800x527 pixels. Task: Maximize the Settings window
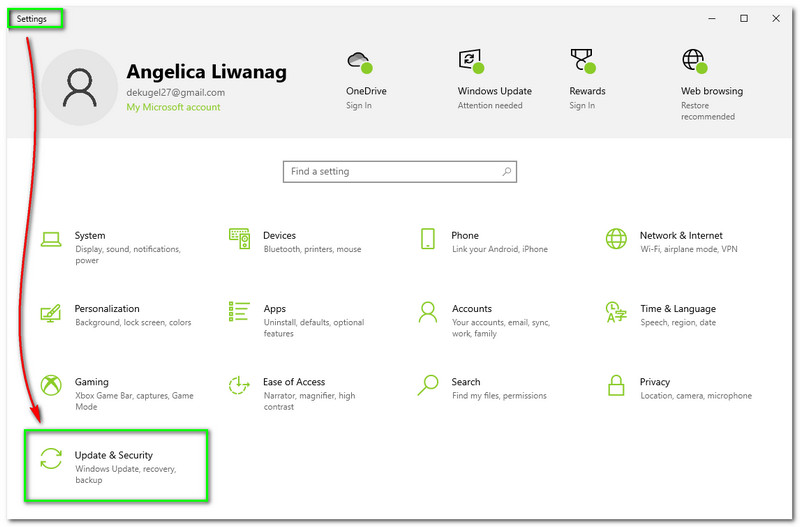(x=744, y=18)
